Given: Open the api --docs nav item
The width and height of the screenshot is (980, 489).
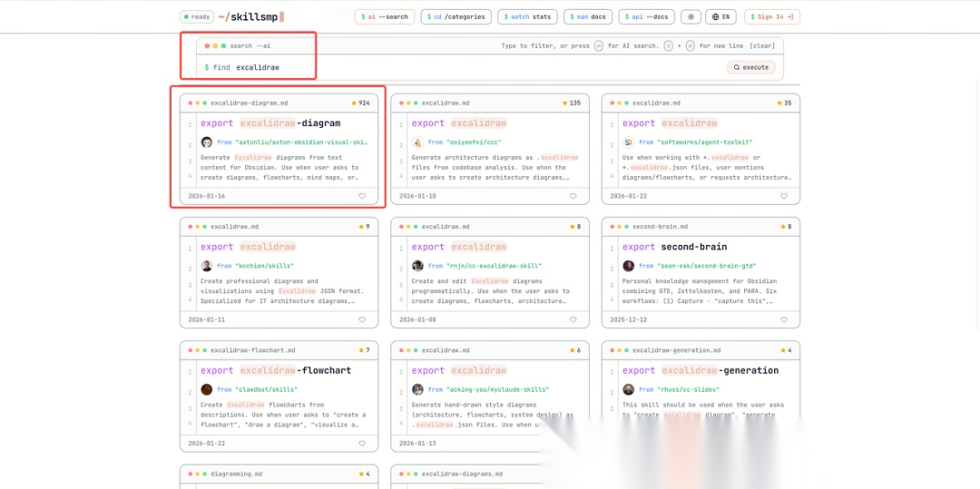Looking at the screenshot, I should click(x=646, y=17).
